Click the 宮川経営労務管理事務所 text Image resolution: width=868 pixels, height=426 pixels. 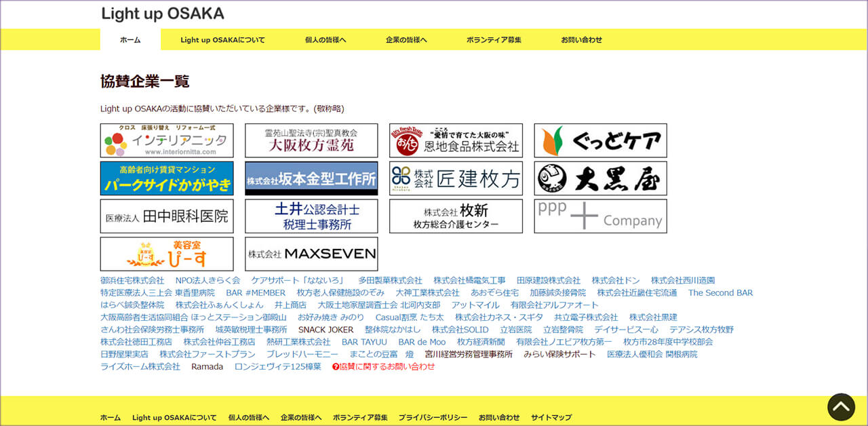tap(469, 354)
